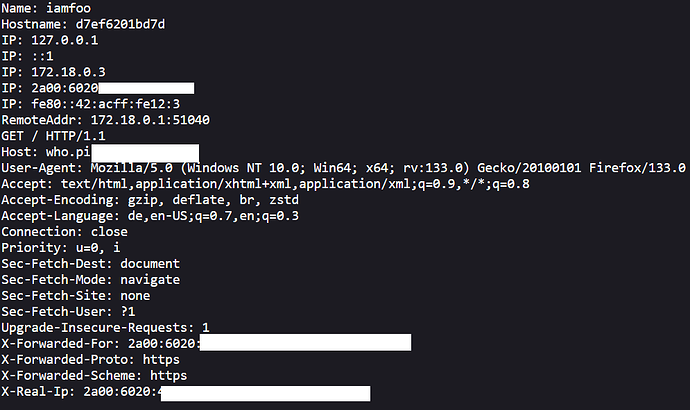Click the 'Name: iamfoo' line
The width and height of the screenshot is (690, 410).
tap(46, 9)
